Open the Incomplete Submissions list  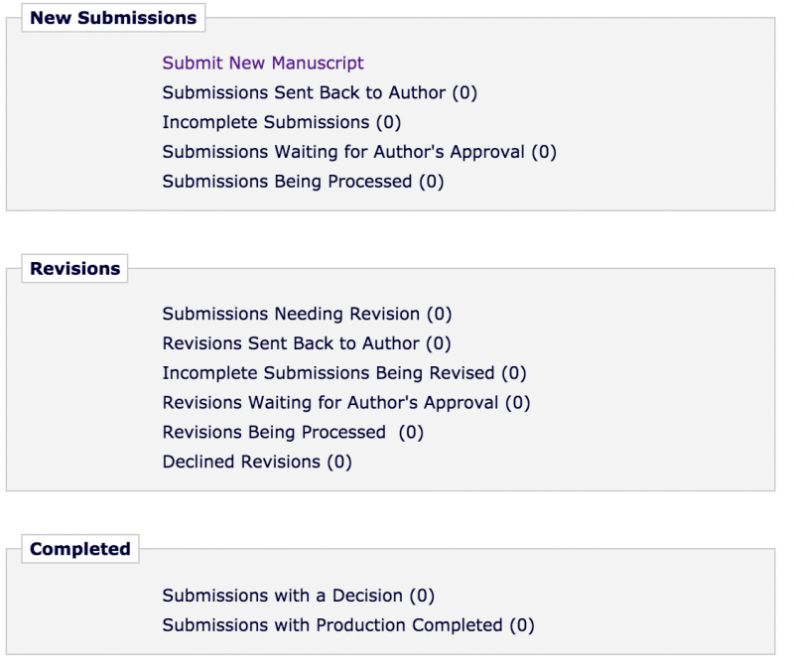[281, 123]
